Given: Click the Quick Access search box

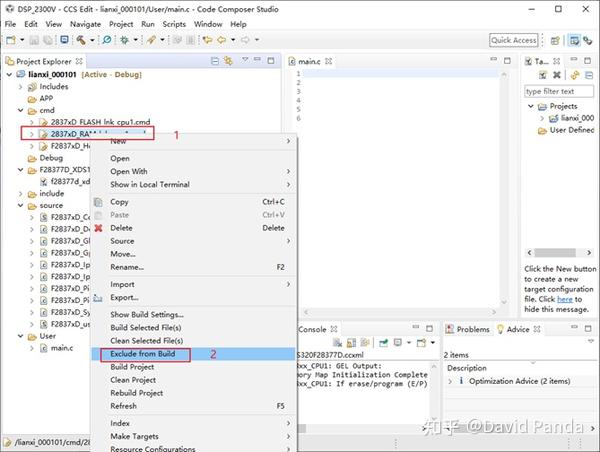Looking at the screenshot, I should pos(514,40).
